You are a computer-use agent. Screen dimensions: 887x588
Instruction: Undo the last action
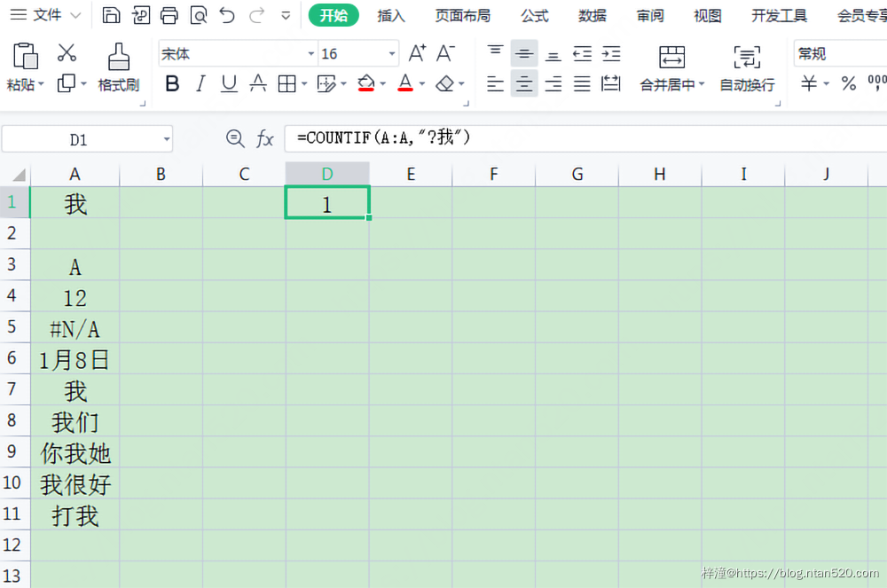pyautogui.click(x=227, y=15)
